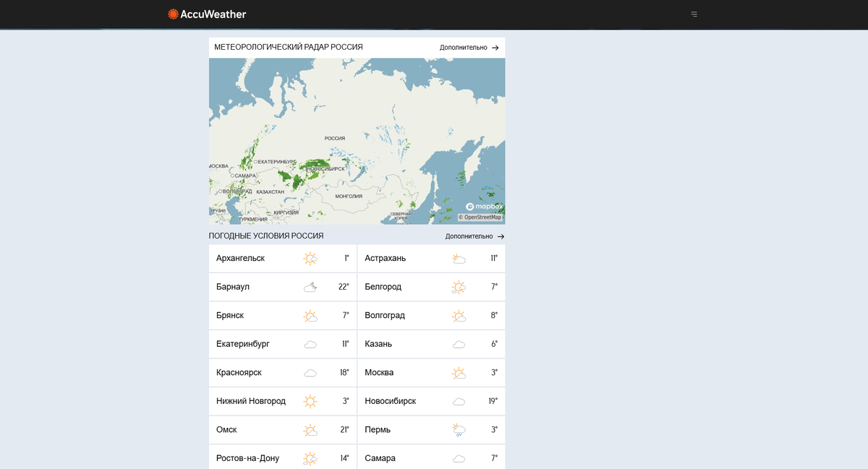Click the weather icon for Белгород
868x469 pixels.
[459, 287]
